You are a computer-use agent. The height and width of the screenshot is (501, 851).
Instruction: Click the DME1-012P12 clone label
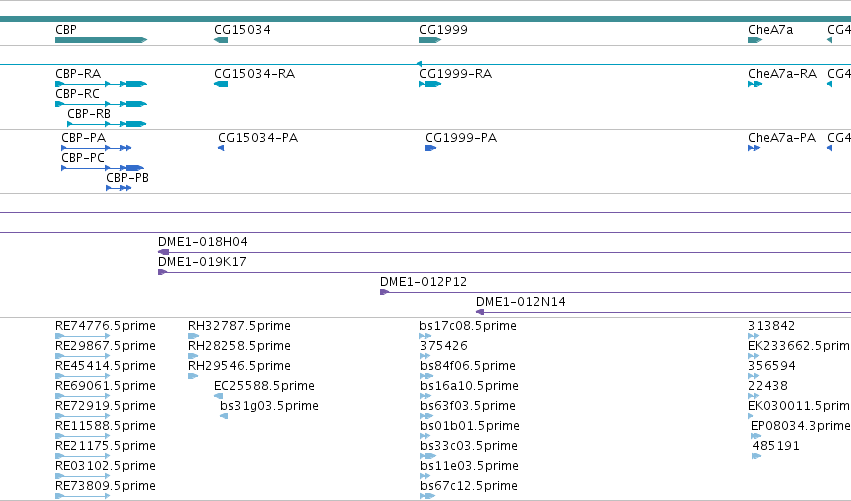(423, 282)
